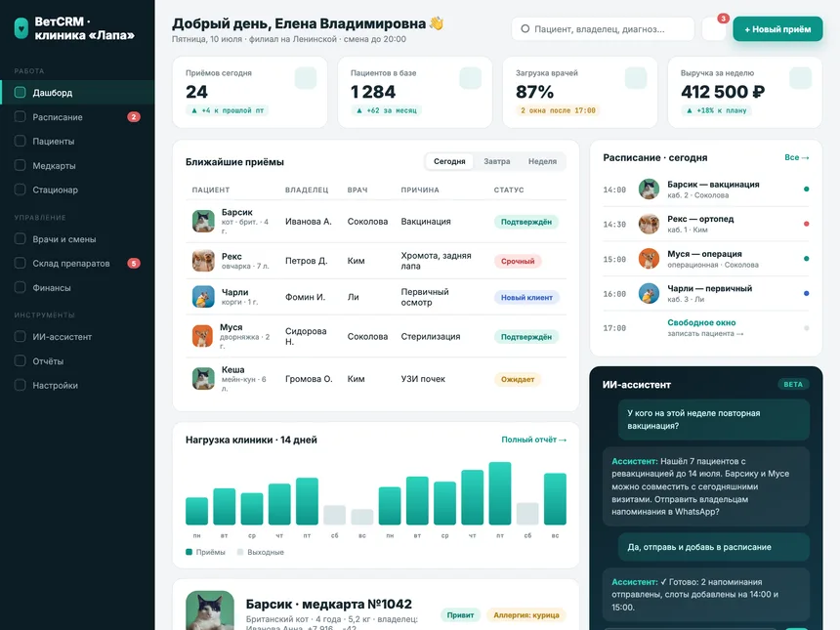Click Свободное окно at 17:00
The width and height of the screenshot is (840, 630).
point(701,322)
